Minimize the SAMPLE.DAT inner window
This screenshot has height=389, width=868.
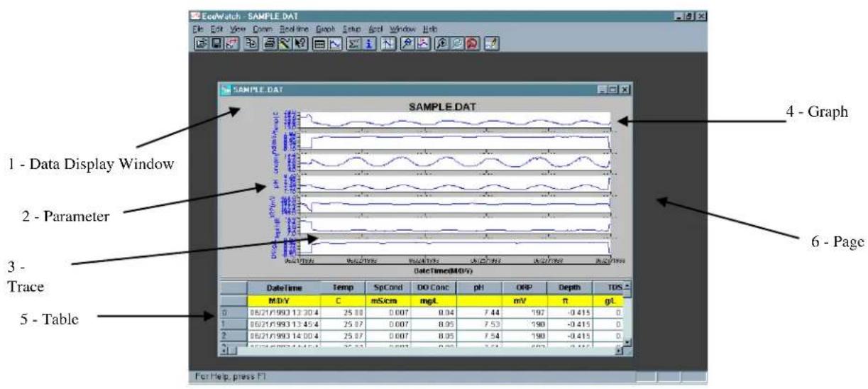click(x=603, y=90)
